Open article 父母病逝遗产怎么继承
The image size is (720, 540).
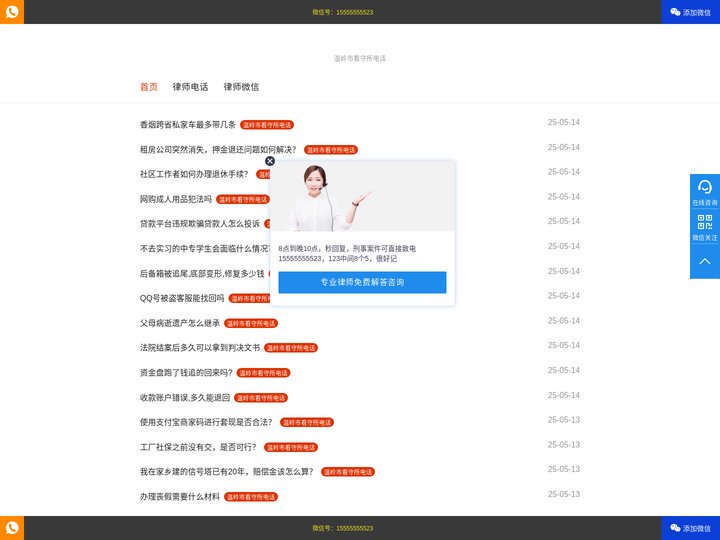180,323
